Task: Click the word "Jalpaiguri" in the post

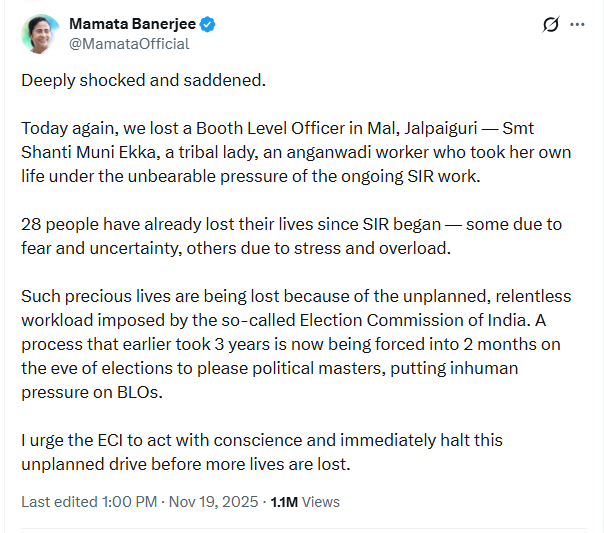Action: 446,129
